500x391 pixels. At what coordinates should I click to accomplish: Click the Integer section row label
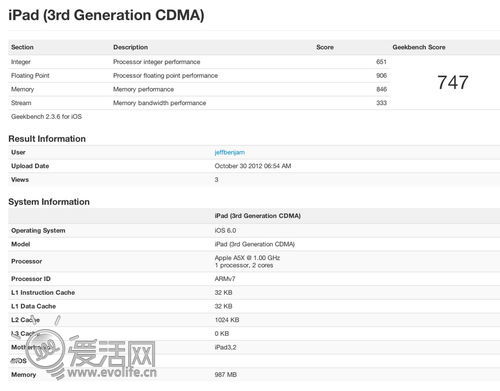21,62
